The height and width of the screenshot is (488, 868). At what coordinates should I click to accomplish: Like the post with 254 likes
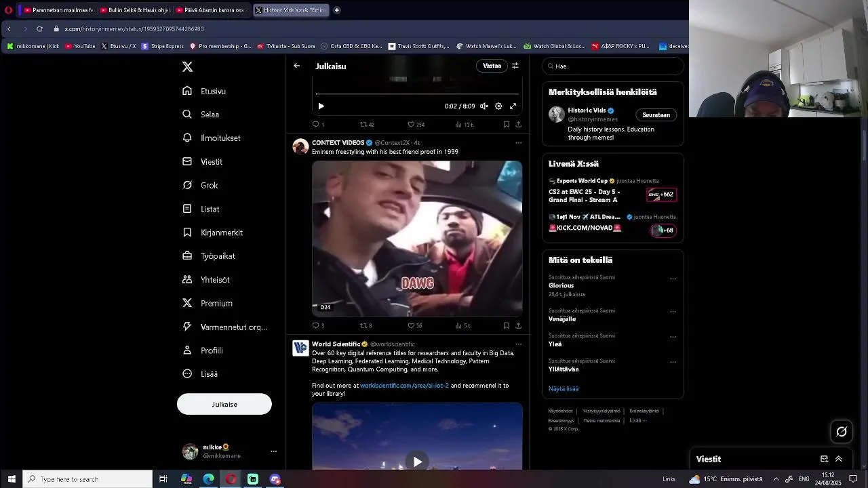coord(416,125)
